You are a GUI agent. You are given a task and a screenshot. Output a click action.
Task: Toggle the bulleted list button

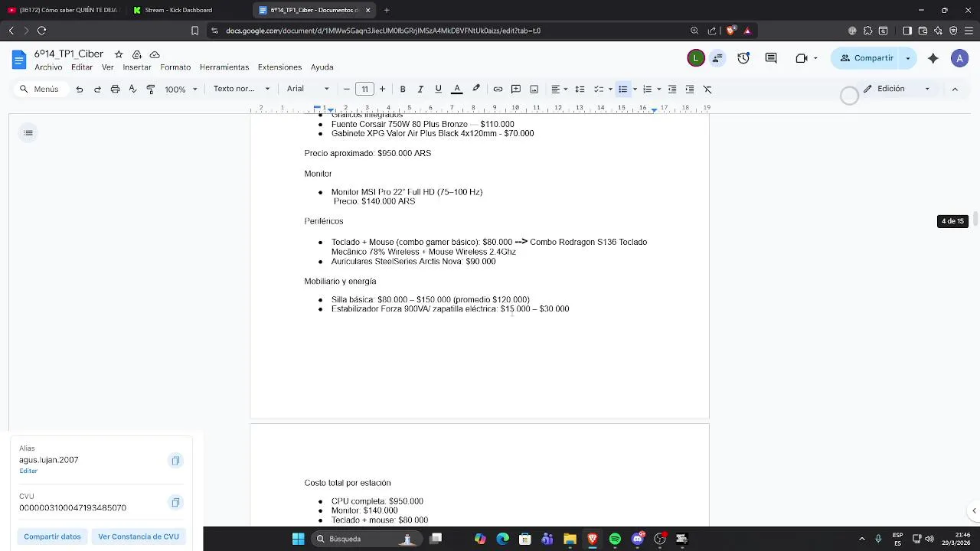623,90
